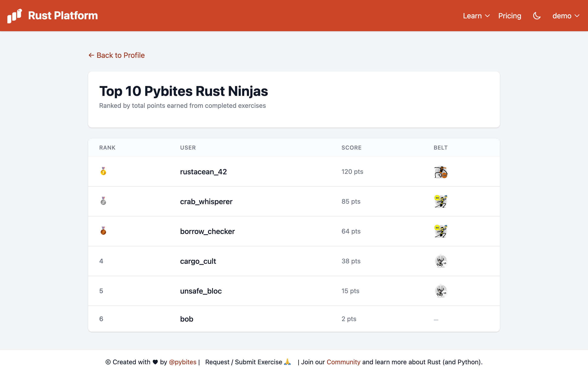
Task: Click the bronze medal rank icon
Action: pos(103,231)
